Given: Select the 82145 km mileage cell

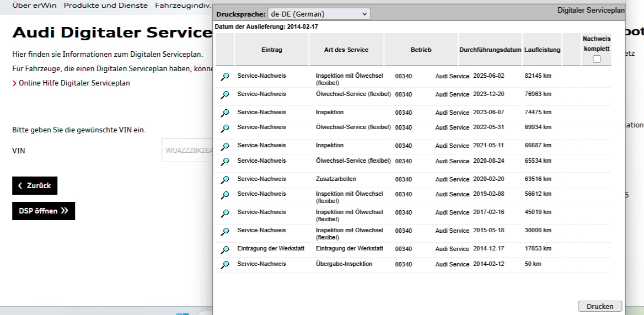Looking at the screenshot, I should 538,76.
